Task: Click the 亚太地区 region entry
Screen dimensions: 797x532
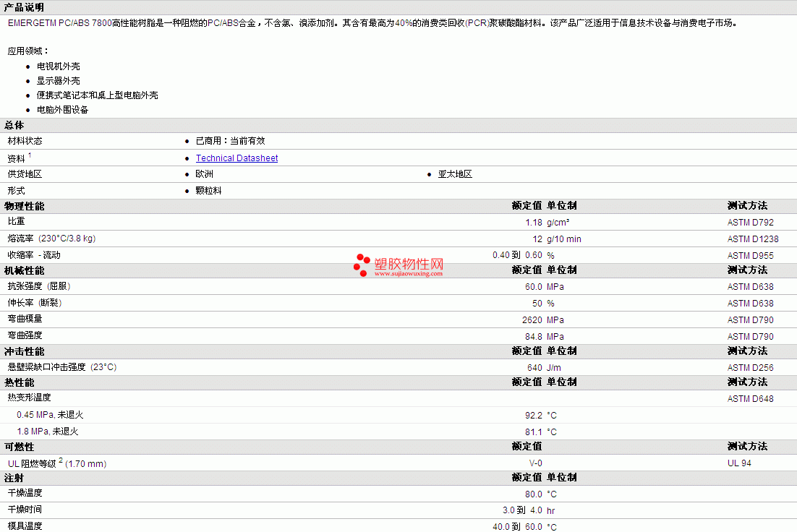Action: [x=455, y=173]
